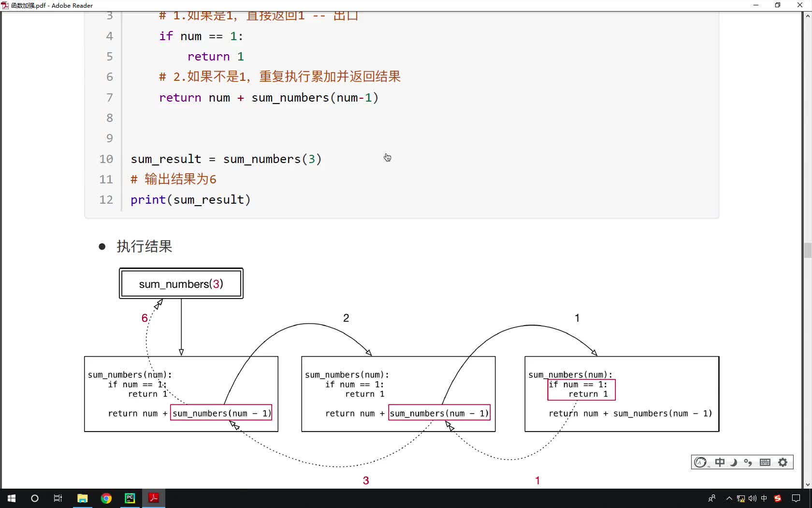The width and height of the screenshot is (812, 508).
Task: Open network status tray icon
Action: pos(740,499)
